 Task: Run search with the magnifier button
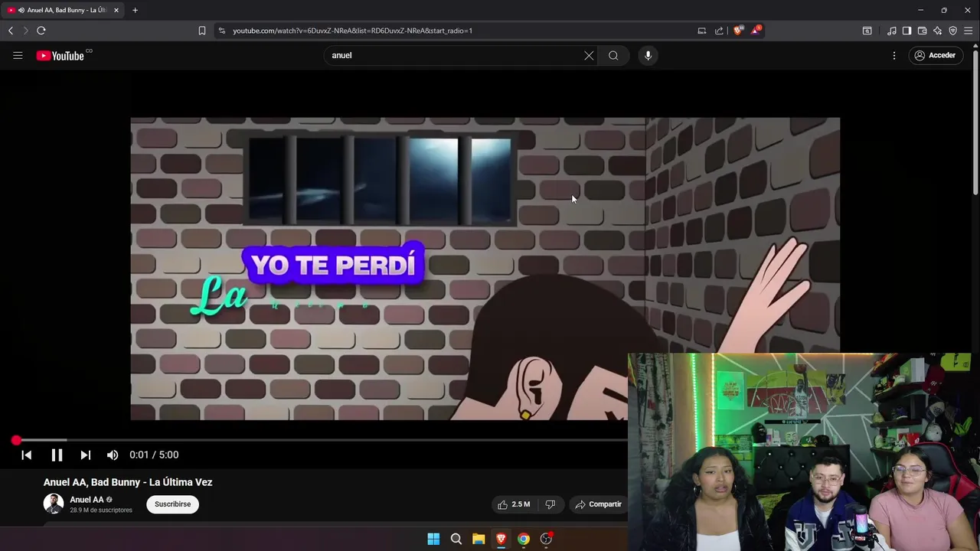pyautogui.click(x=613, y=55)
